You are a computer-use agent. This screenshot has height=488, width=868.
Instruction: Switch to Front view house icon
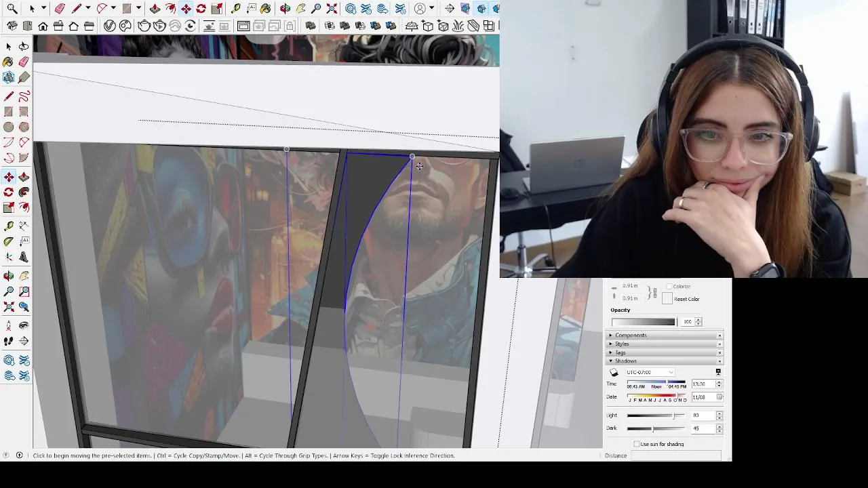43,26
